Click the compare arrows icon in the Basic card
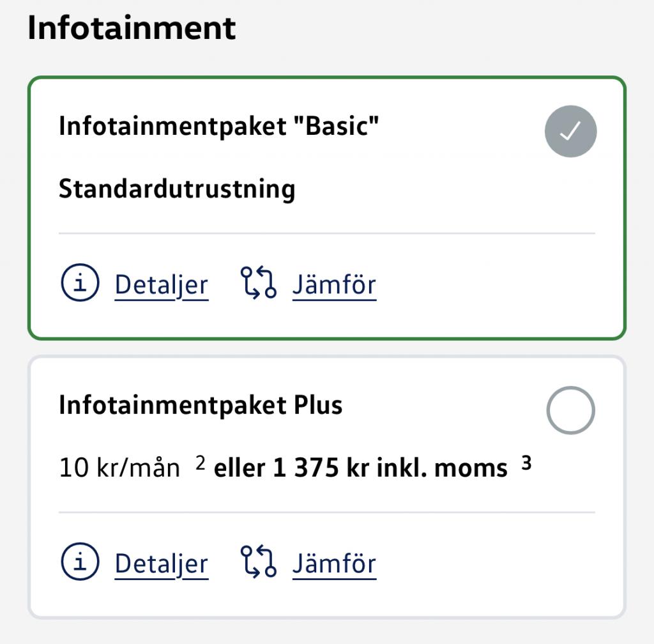The width and height of the screenshot is (654, 644). (258, 284)
